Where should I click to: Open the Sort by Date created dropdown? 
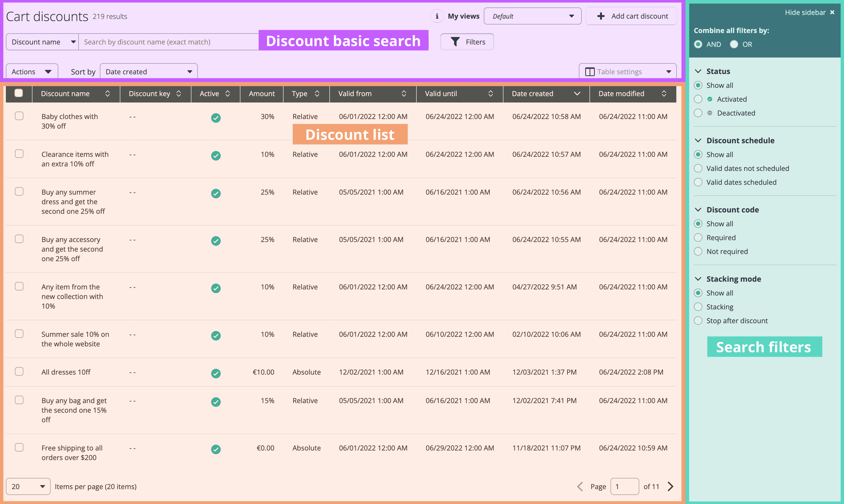pos(148,72)
